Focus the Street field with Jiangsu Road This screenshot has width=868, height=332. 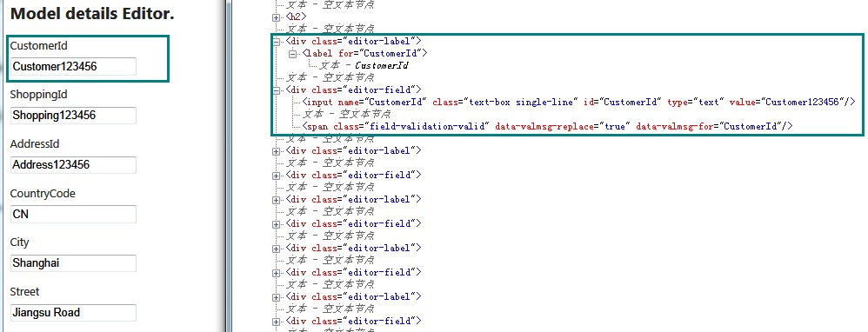tap(73, 313)
